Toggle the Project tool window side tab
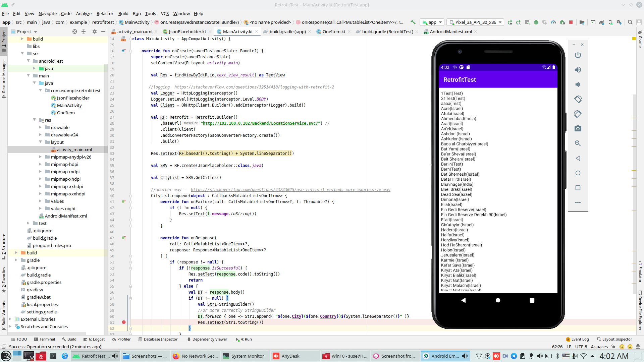Image resolution: width=644 pixels, height=362 pixels. [x=4, y=40]
